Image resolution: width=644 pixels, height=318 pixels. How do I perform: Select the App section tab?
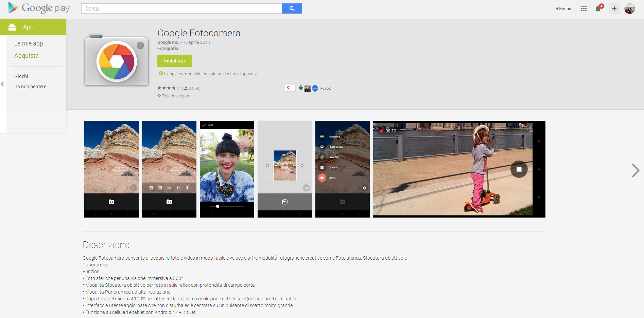(33, 27)
